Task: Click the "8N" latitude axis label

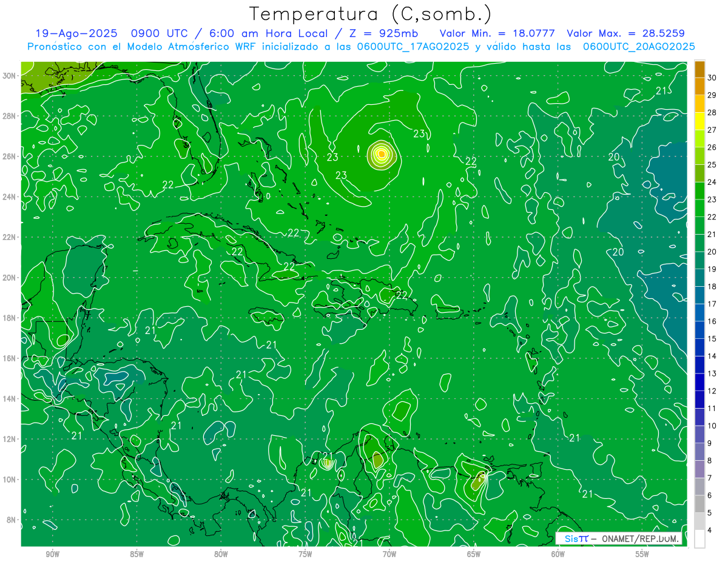Action: (x=11, y=520)
